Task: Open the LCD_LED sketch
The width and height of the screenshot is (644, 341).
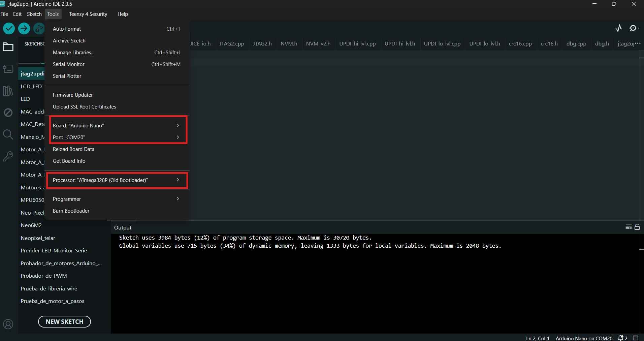Action: [x=31, y=86]
